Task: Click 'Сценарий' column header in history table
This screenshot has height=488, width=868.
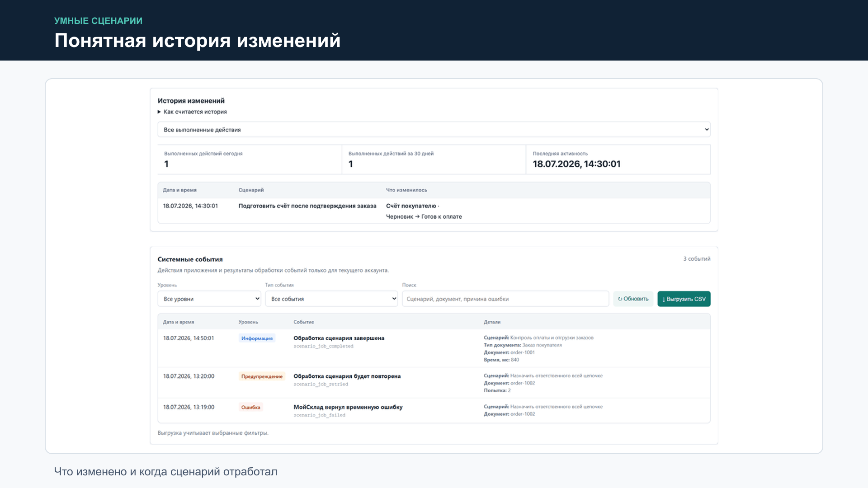Action: click(251, 190)
